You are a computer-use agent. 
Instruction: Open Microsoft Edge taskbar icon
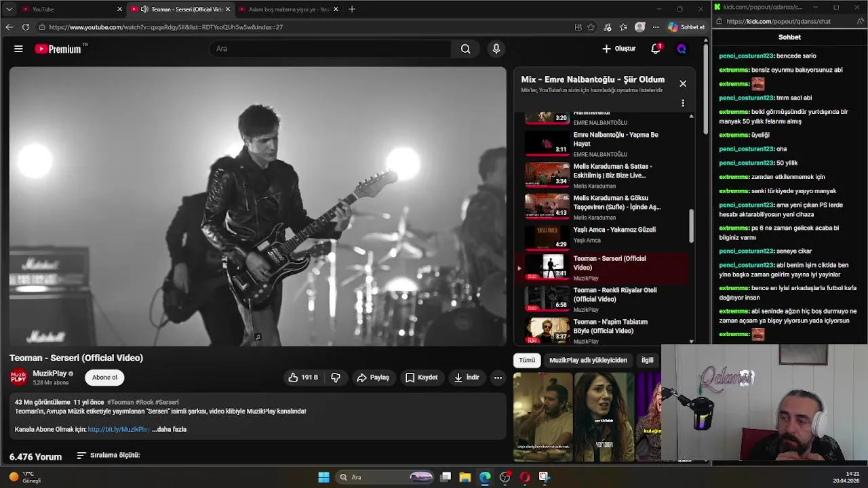485,477
